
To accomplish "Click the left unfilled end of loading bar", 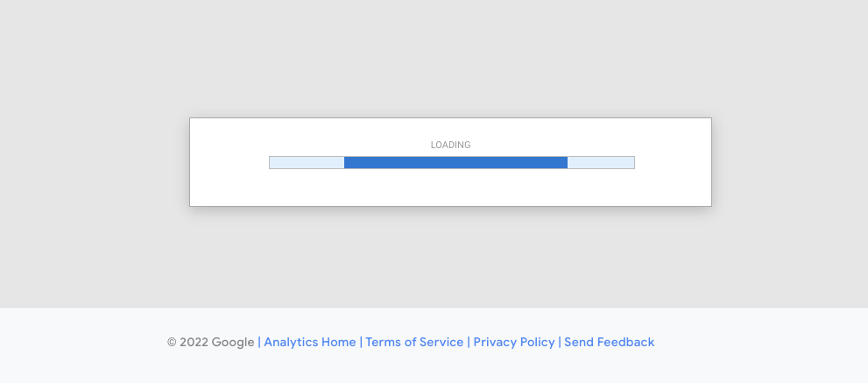I will 307,162.
